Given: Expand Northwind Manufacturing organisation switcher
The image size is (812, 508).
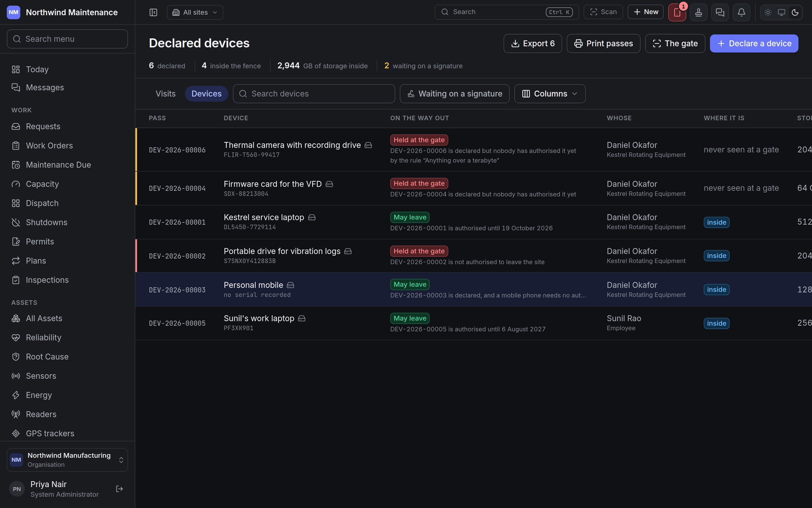Looking at the screenshot, I should pos(67,460).
